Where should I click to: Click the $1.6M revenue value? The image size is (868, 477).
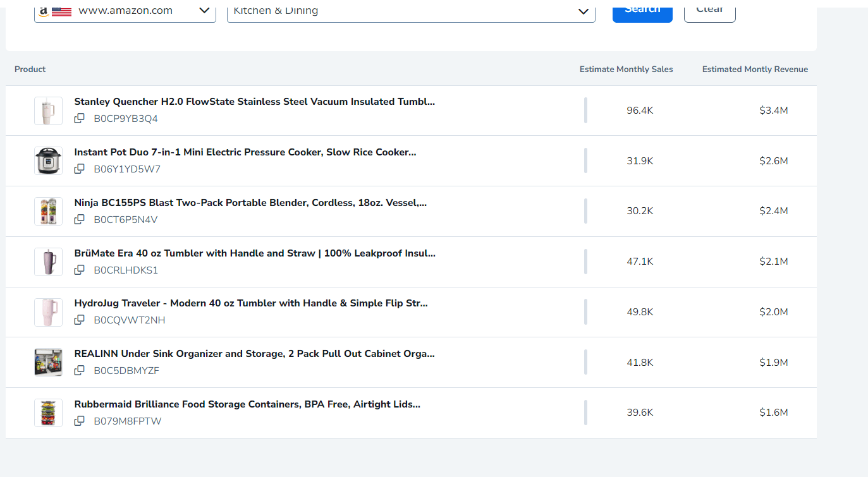coord(774,413)
